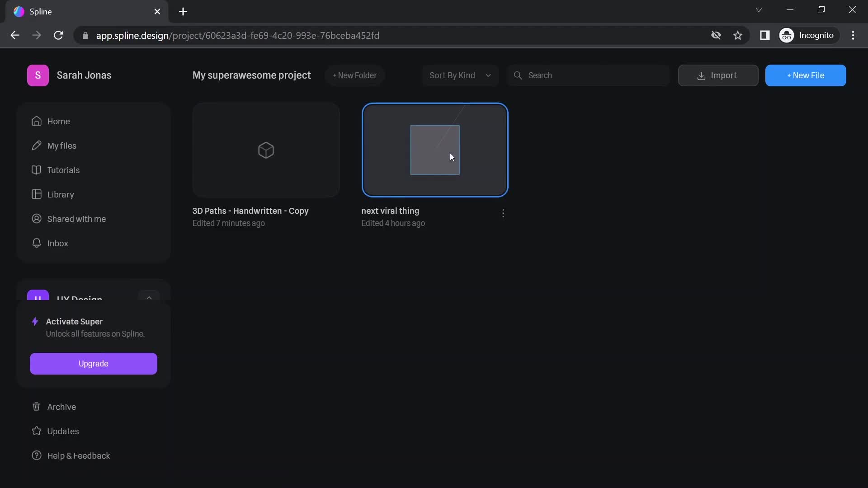Click the Edited 7 minutes ago label
The image size is (868, 488).
tap(229, 223)
